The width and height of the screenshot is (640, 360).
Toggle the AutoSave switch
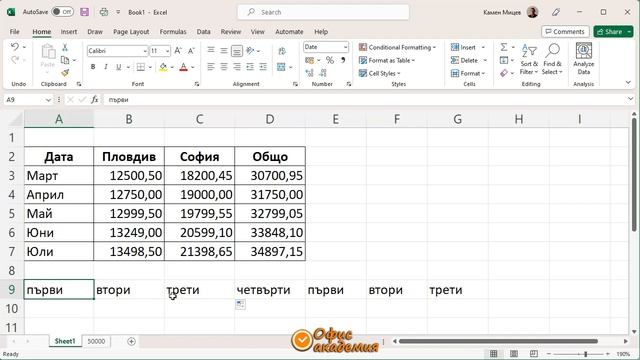[x=62, y=12]
